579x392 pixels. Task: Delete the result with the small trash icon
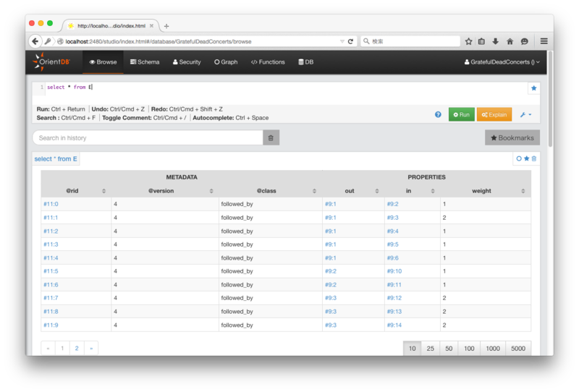[534, 158]
